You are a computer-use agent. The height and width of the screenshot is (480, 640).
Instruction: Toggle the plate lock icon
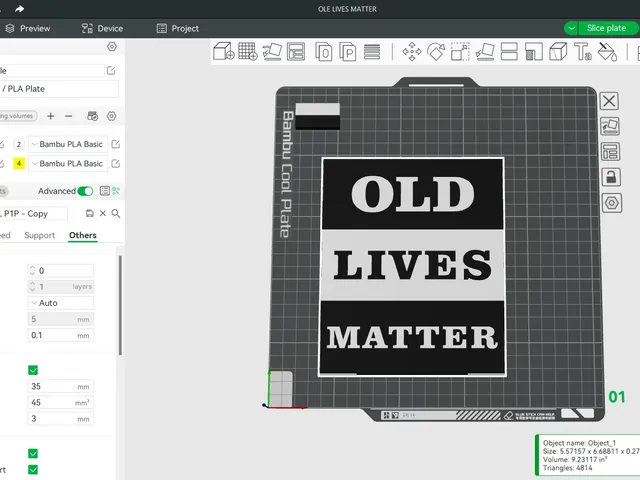click(611, 177)
